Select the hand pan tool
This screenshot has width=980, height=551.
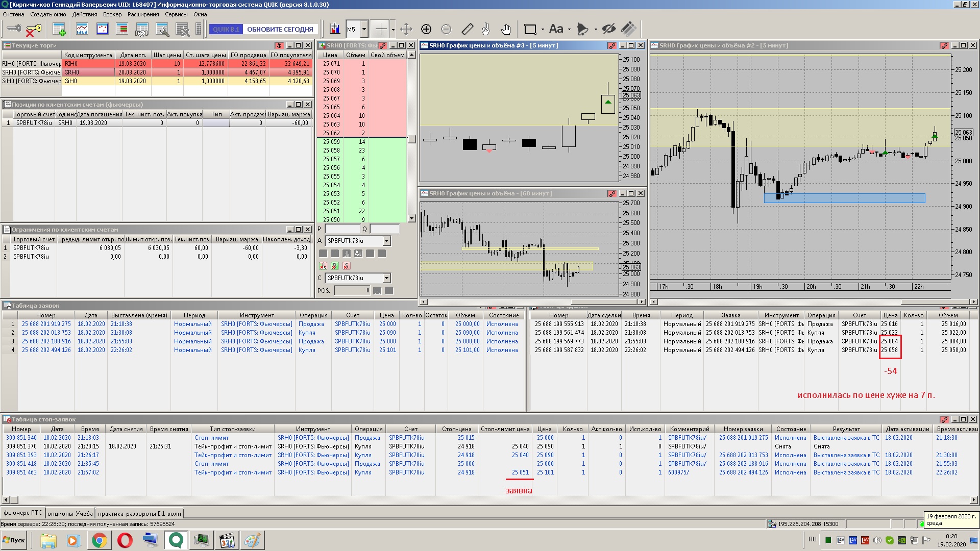505,29
